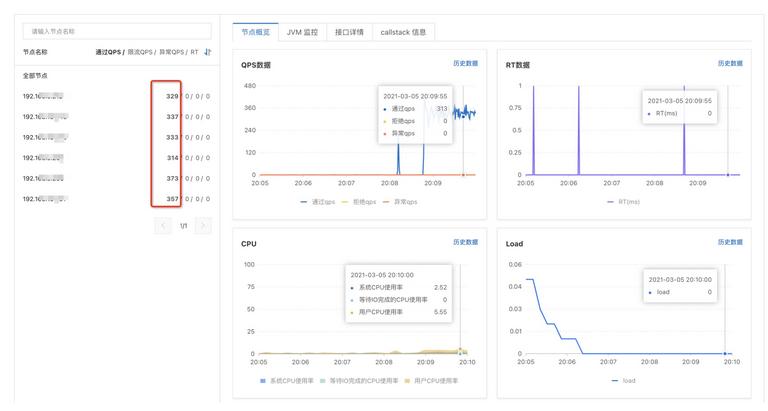
Task: Open the JVM 监控 tab
Action: (302, 32)
